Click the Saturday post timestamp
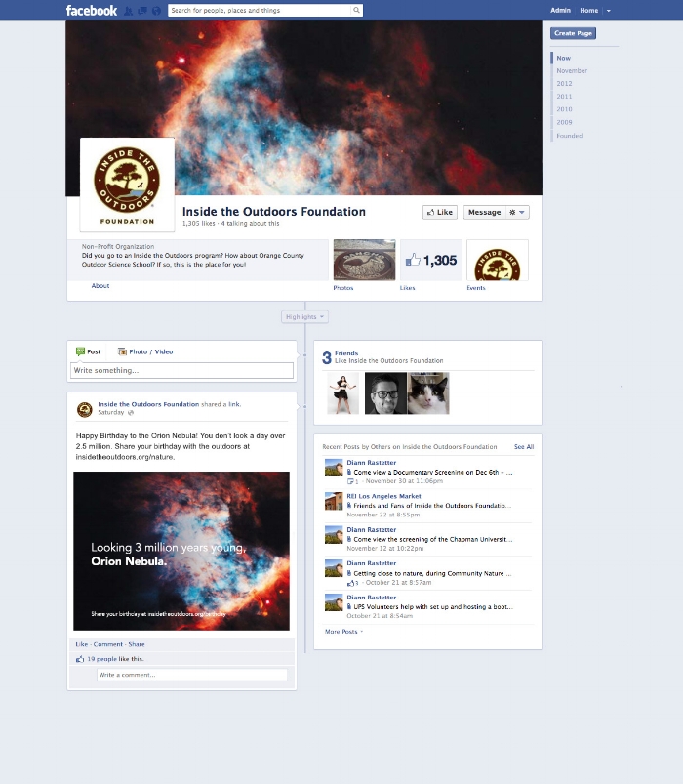Image resolution: width=683 pixels, height=784 pixels. click(111, 412)
